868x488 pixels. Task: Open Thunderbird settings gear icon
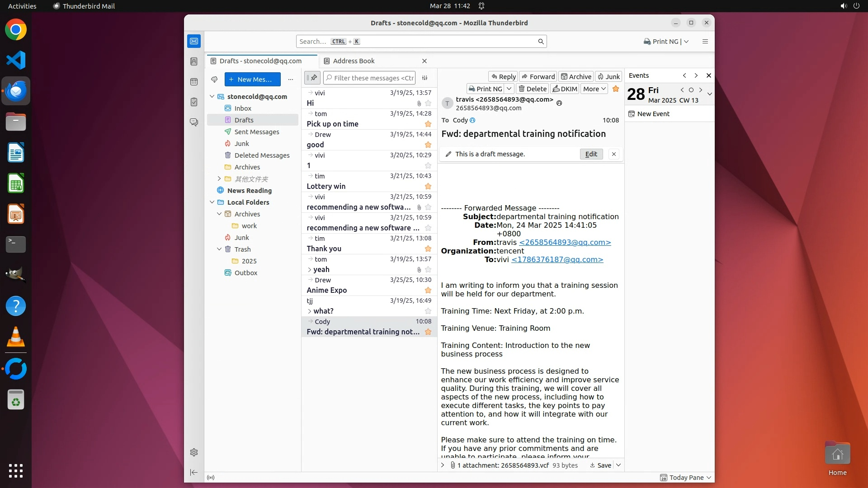[x=194, y=452]
